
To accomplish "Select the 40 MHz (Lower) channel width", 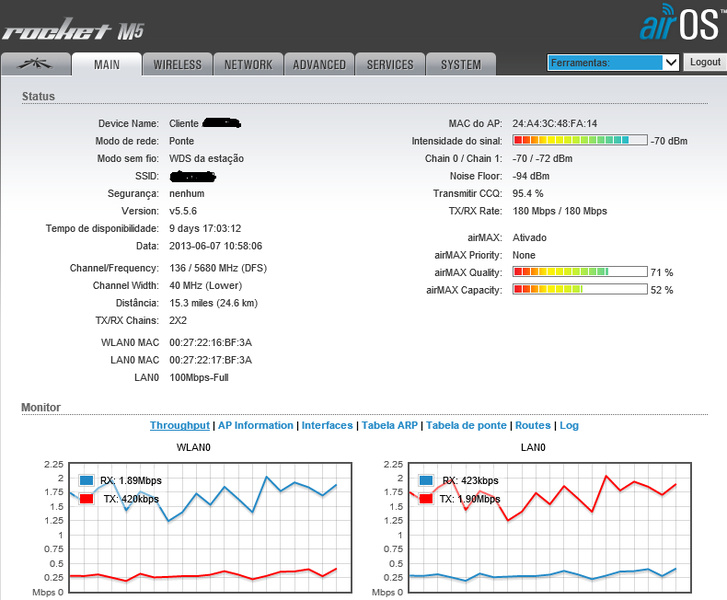I will click(205, 286).
